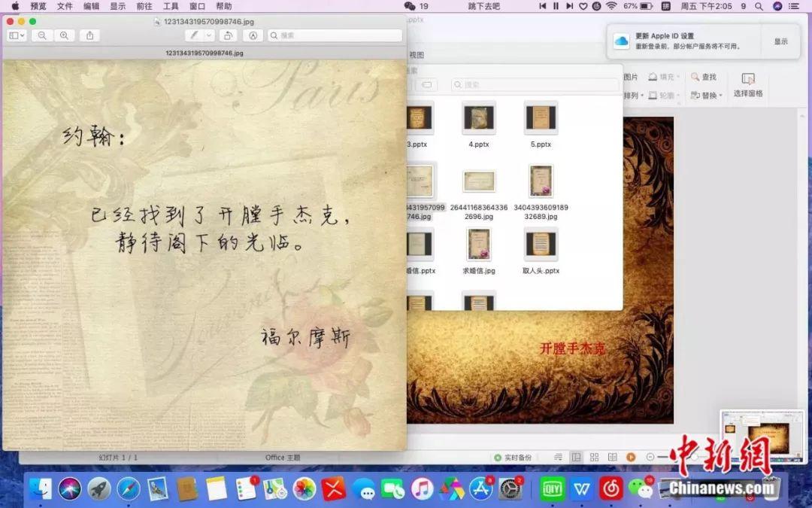Click the 显示 button on Apple ID notification

(780, 41)
